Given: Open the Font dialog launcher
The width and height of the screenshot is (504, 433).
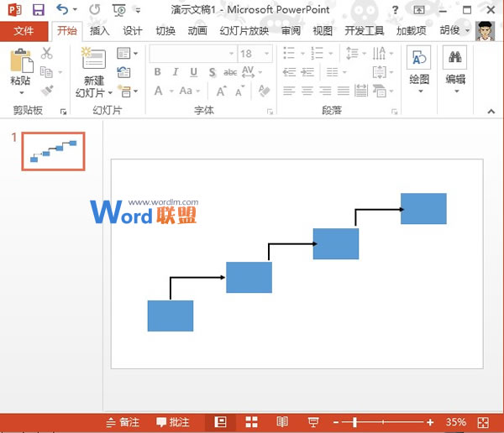Looking at the screenshot, I should tap(270, 112).
